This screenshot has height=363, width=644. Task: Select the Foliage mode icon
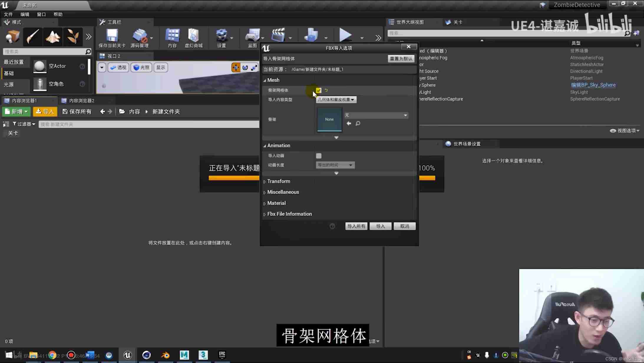[73, 37]
